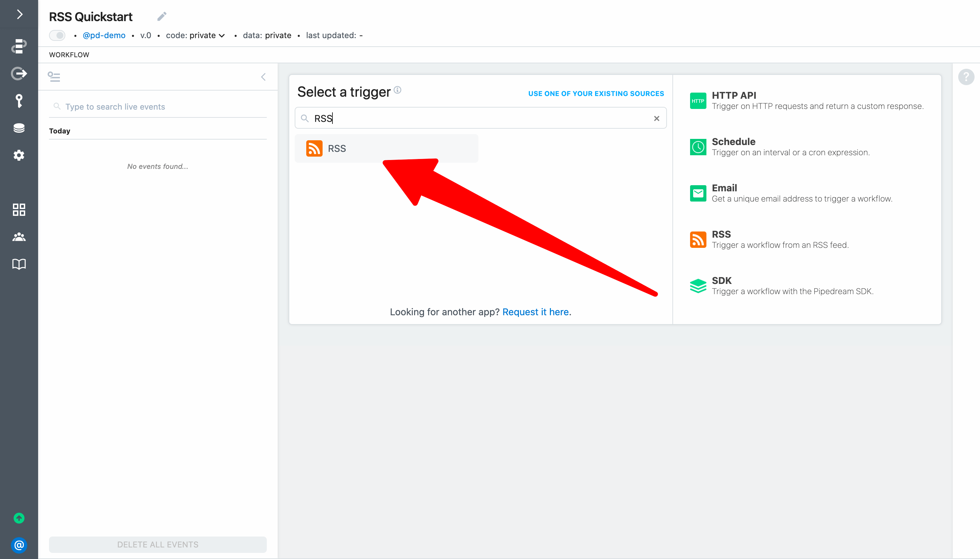980x559 pixels.
Task: Edit the workflow title with the pencil icon
Action: point(162,16)
